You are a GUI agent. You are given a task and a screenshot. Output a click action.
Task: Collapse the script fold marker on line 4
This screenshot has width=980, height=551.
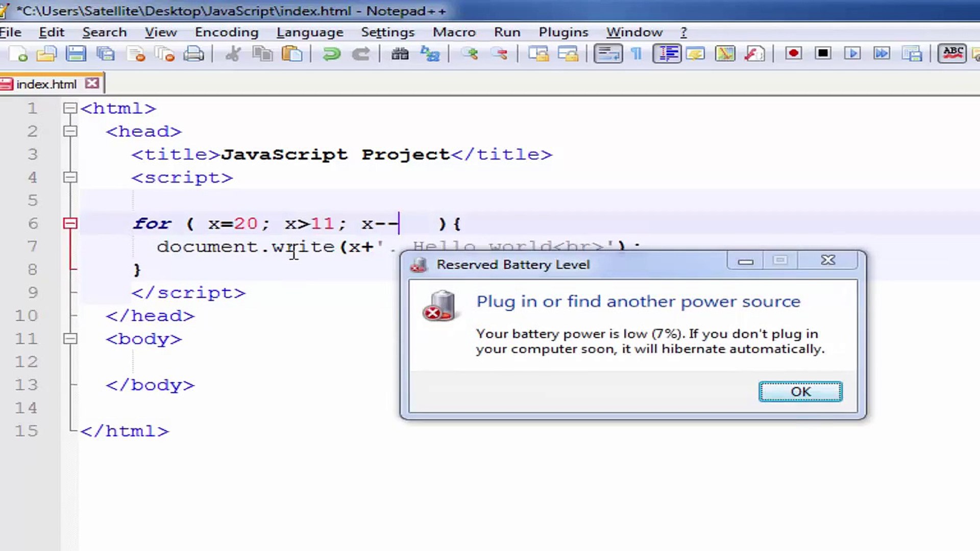pyautogui.click(x=70, y=177)
